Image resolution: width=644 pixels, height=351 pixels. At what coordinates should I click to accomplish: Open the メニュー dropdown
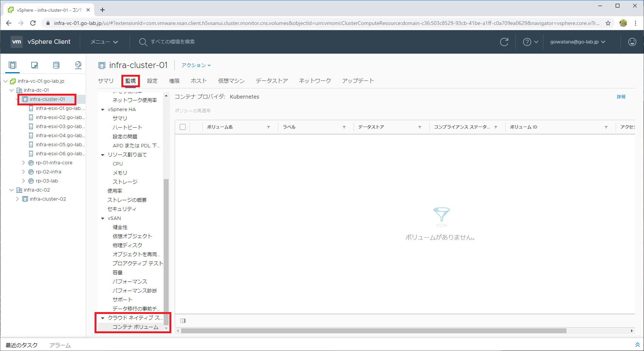104,42
